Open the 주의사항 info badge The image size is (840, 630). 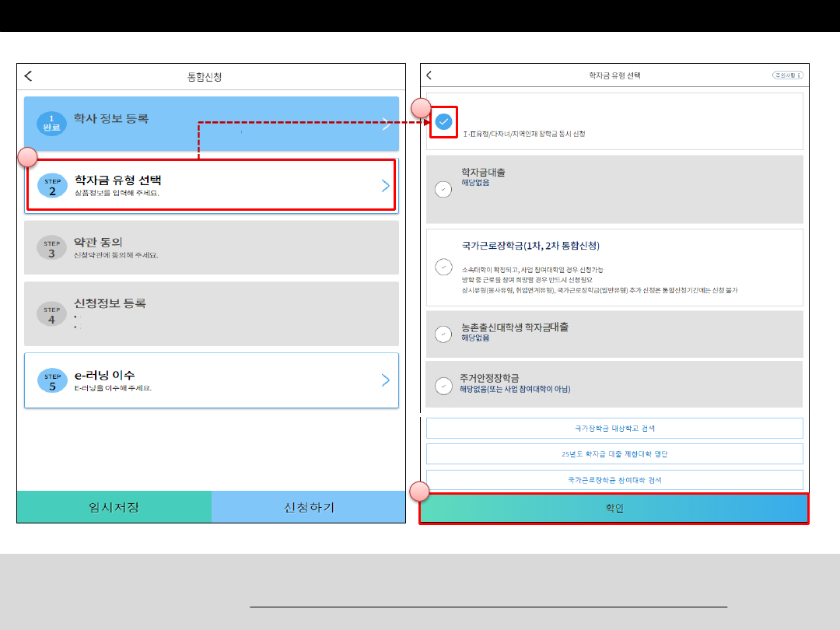click(x=787, y=75)
